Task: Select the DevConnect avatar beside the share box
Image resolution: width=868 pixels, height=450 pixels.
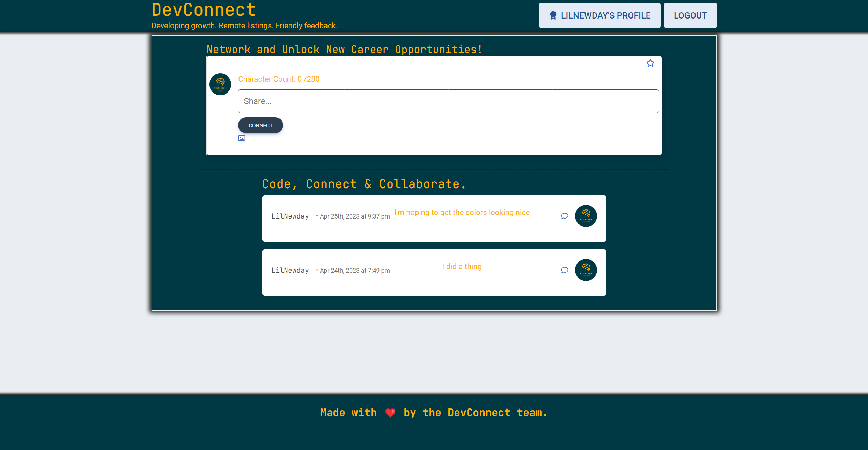Action: 220,84
